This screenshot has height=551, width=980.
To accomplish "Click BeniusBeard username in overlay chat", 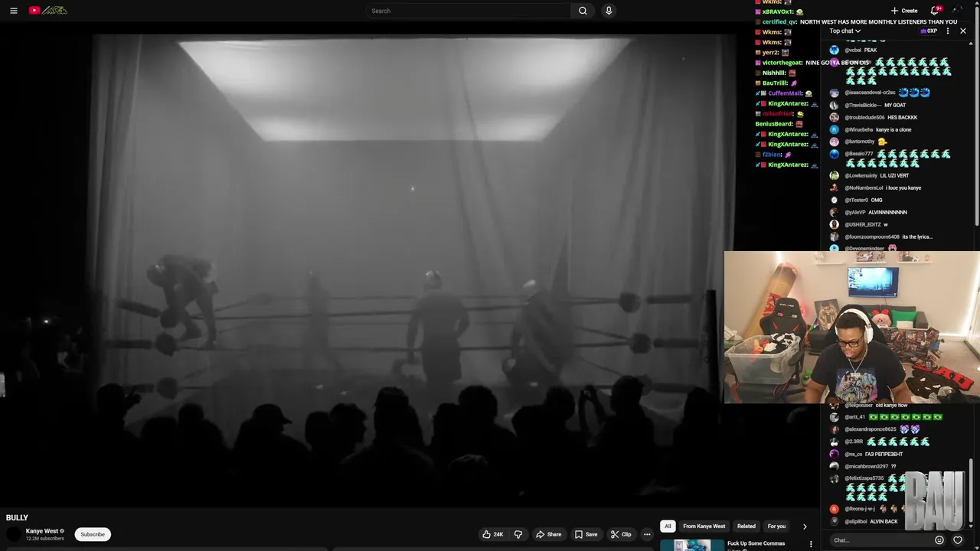I will point(774,124).
